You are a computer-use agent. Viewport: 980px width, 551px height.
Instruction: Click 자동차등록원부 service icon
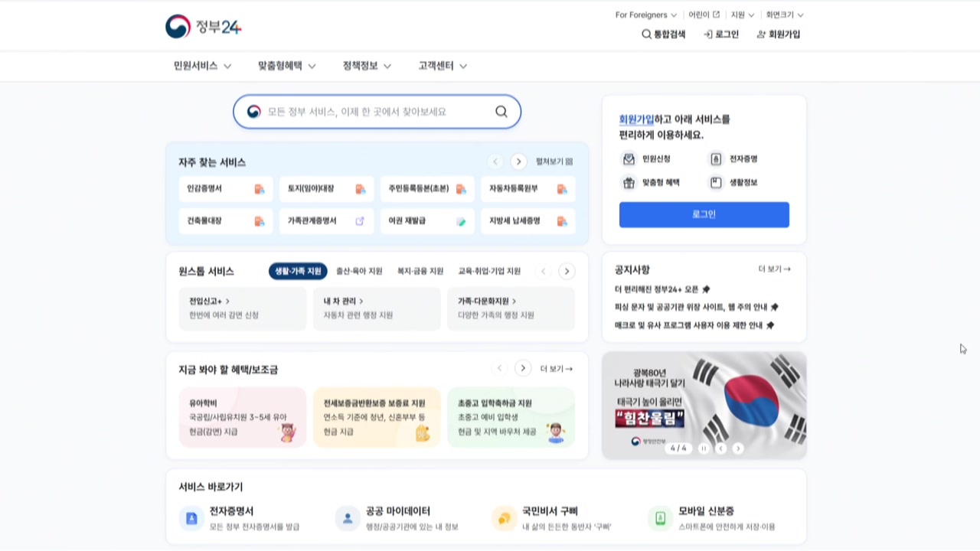(562, 189)
